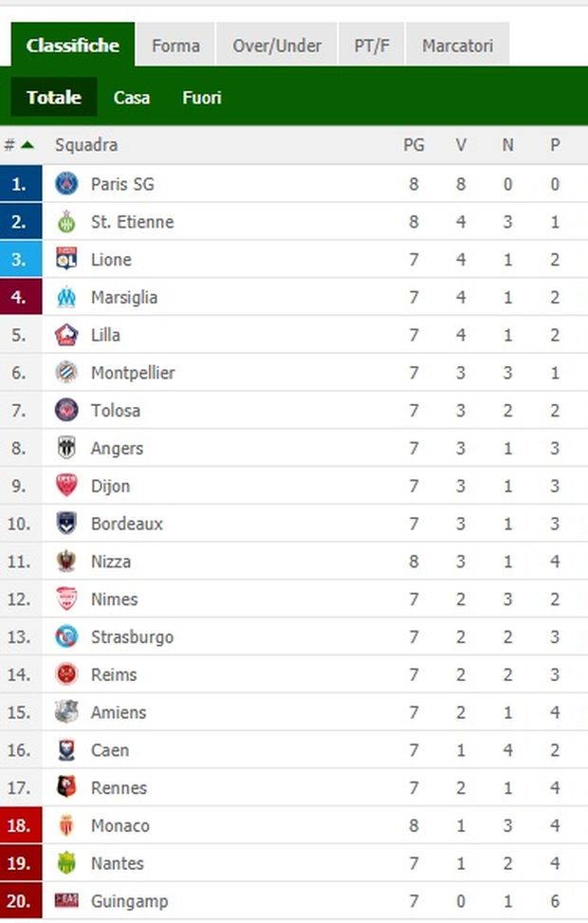
Task: Click the Nantes team logo
Action: tap(66, 863)
